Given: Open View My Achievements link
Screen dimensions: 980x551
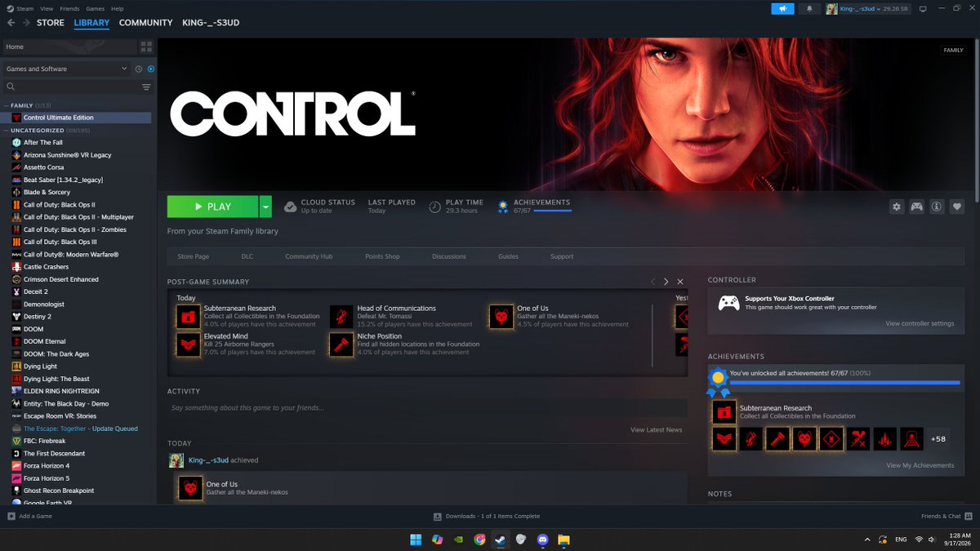Looking at the screenshot, I should coord(920,465).
